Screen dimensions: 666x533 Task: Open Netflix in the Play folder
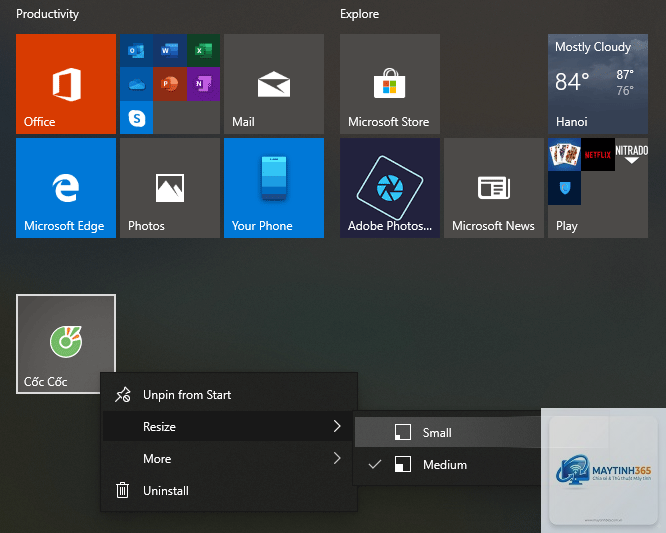pyautogui.click(x=598, y=155)
